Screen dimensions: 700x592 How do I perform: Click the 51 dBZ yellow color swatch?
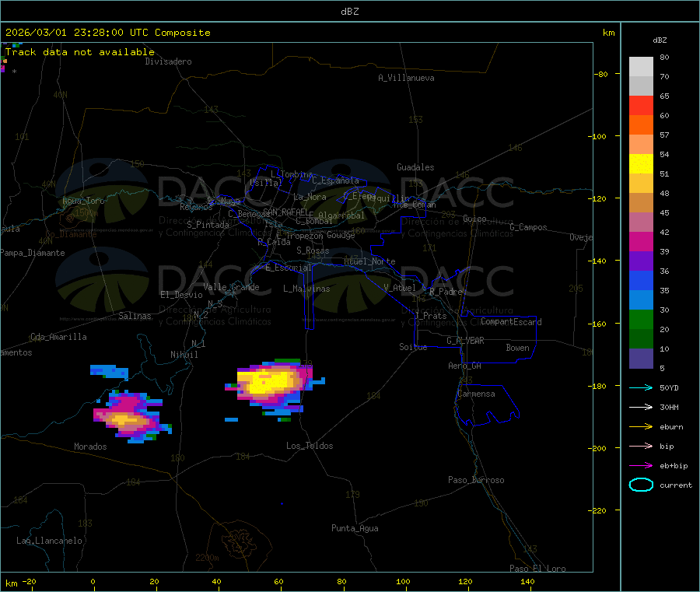click(x=641, y=164)
